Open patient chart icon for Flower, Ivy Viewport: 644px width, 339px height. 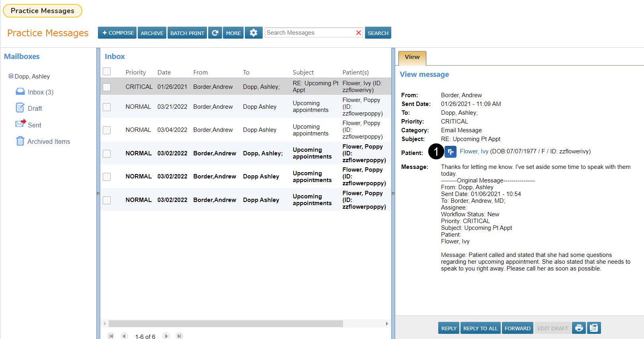click(x=451, y=152)
